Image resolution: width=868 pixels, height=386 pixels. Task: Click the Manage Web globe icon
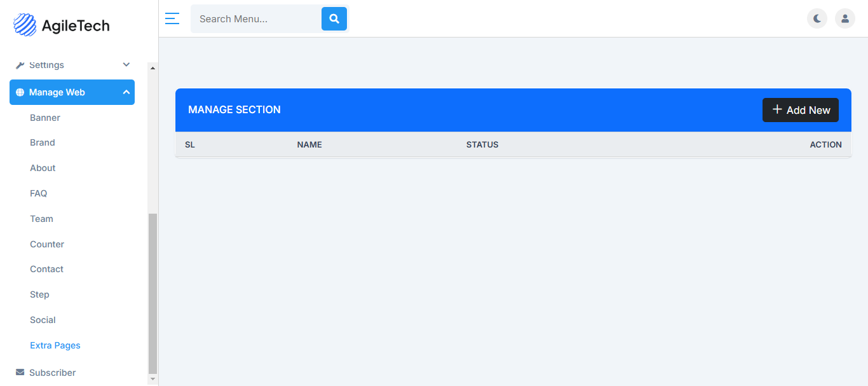[20, 92]
